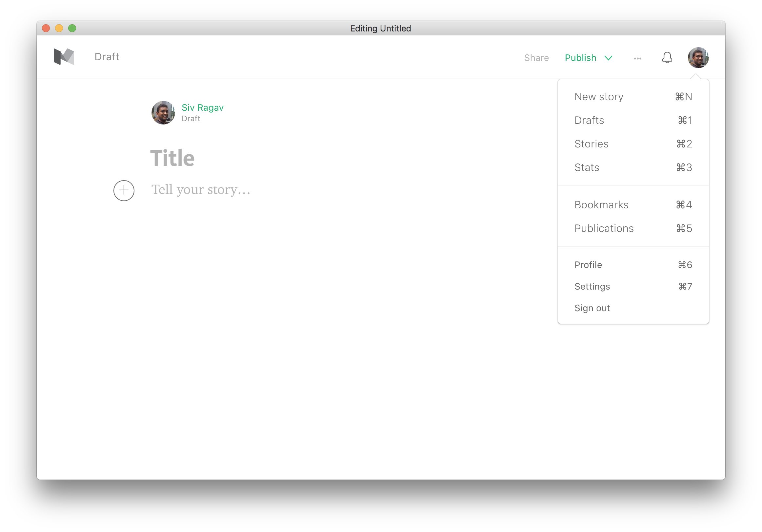
Task: Click the Medium logo icon
Action: click(x=64, y=57)
